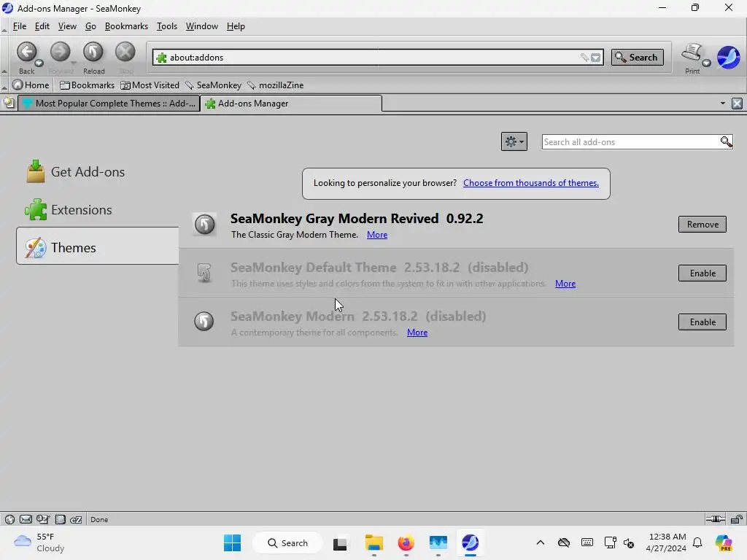Select the Themes category

coord(98,246)
